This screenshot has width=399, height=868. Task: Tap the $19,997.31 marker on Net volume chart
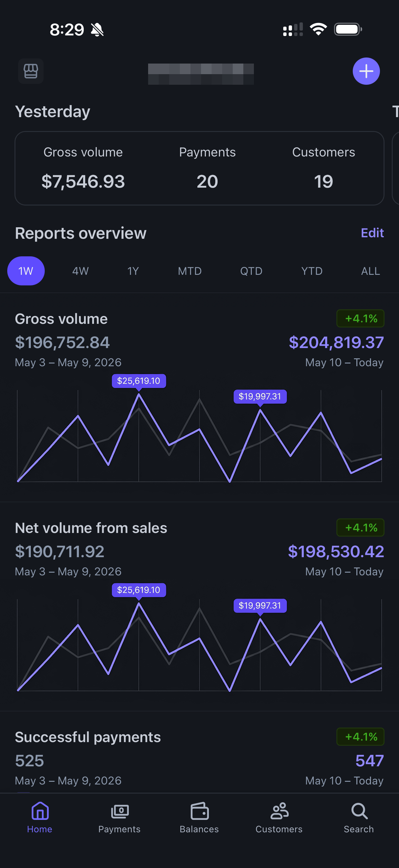point(260,606)
